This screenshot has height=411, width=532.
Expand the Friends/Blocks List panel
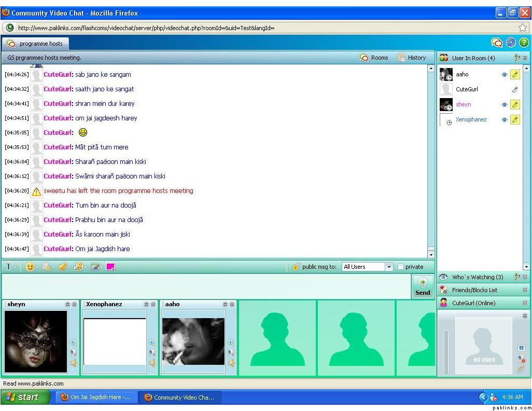point(525,290)
